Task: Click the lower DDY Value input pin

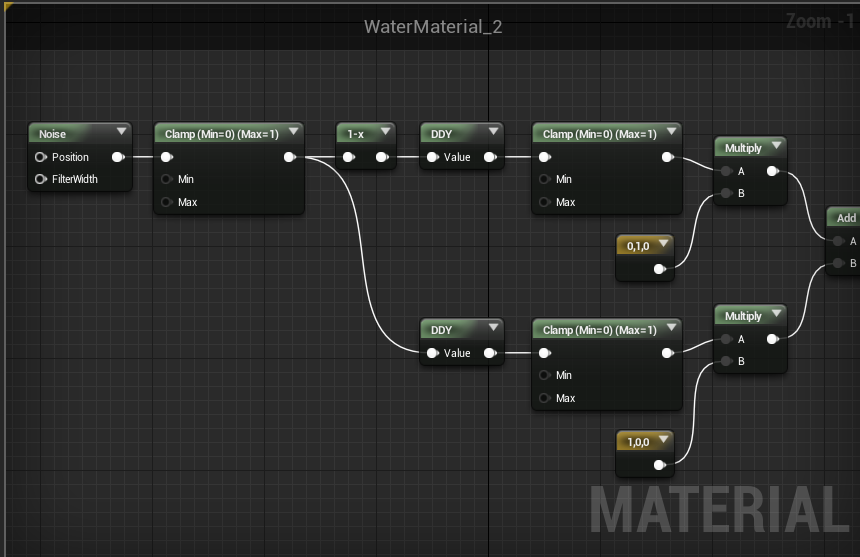Action: 433,353
